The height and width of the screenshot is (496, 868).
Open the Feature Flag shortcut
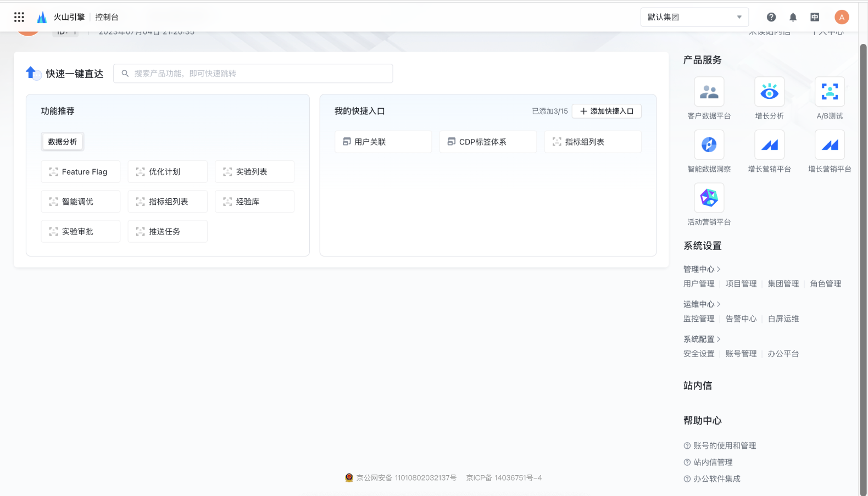[x=81, y=172]
